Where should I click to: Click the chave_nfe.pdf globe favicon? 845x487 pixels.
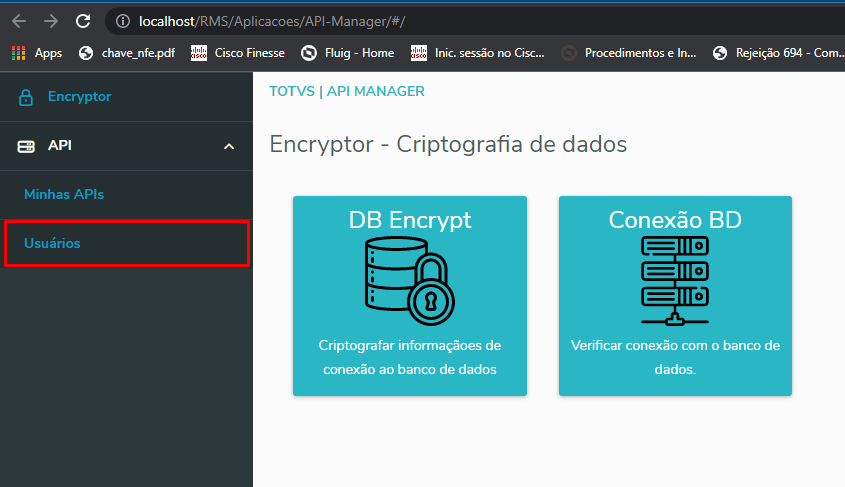(x=86, y=53)
